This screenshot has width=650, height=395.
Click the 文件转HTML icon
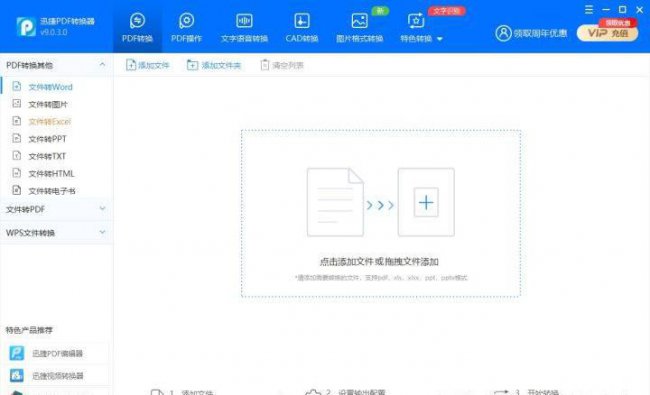pos(17,173)
